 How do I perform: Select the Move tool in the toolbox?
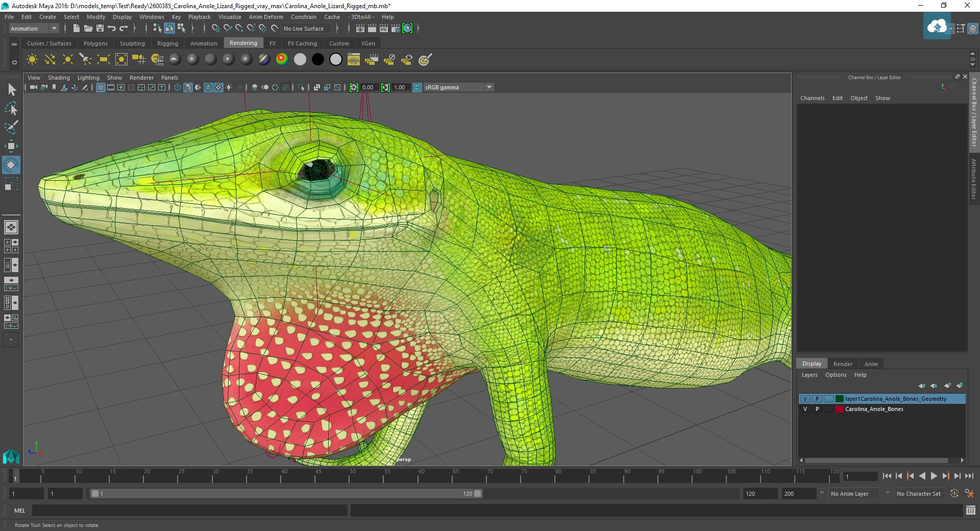coord(11,146)
